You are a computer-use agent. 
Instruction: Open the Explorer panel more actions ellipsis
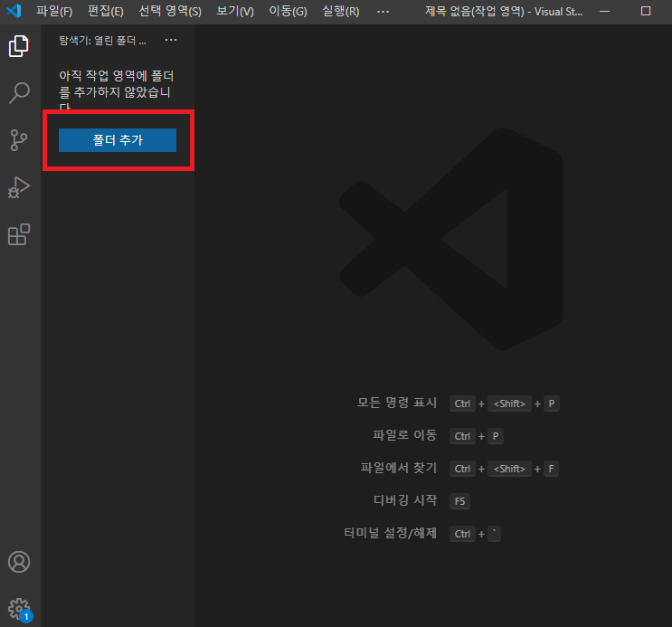tap(171, 40)
